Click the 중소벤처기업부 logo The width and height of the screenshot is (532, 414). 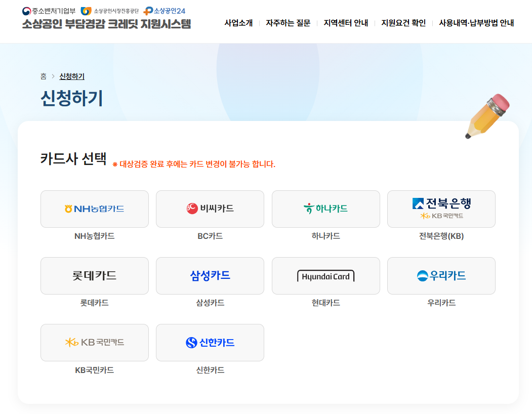tap(49, 11)
